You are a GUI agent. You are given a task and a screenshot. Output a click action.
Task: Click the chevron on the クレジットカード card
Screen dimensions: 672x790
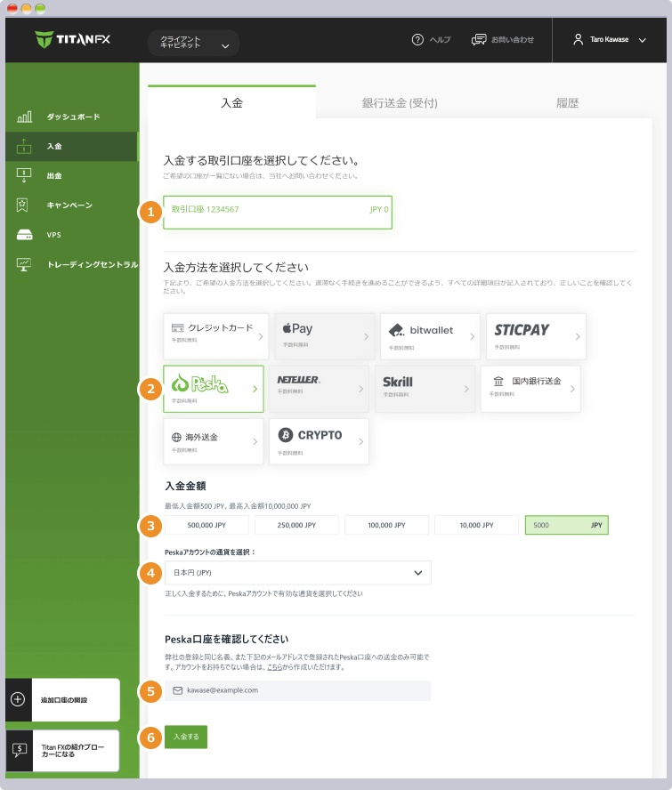point(261,336)
